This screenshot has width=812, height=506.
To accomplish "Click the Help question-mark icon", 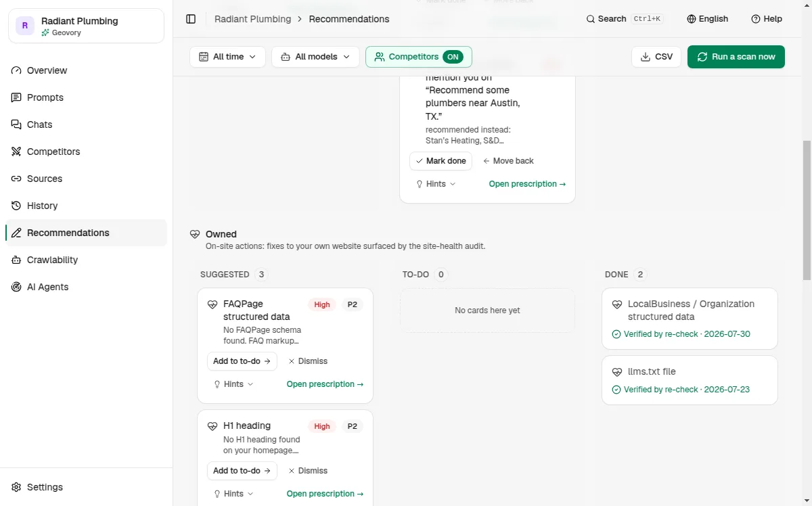I will [756, 19].
